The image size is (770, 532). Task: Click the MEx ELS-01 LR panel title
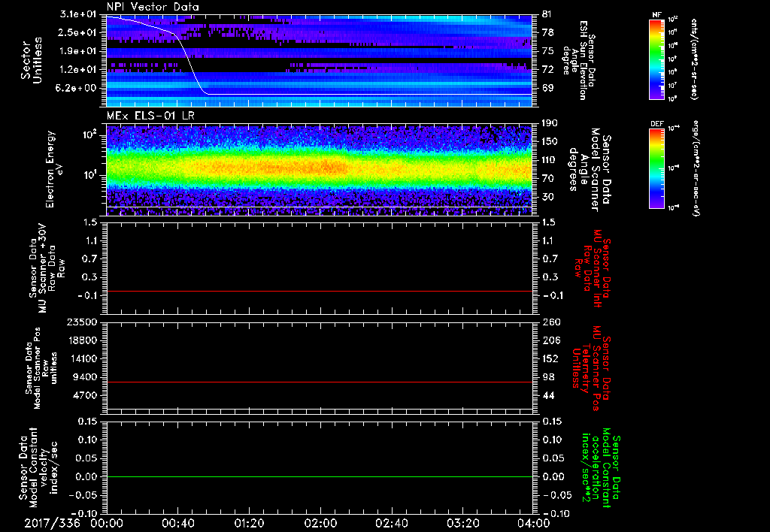click(x=150, y=116)
